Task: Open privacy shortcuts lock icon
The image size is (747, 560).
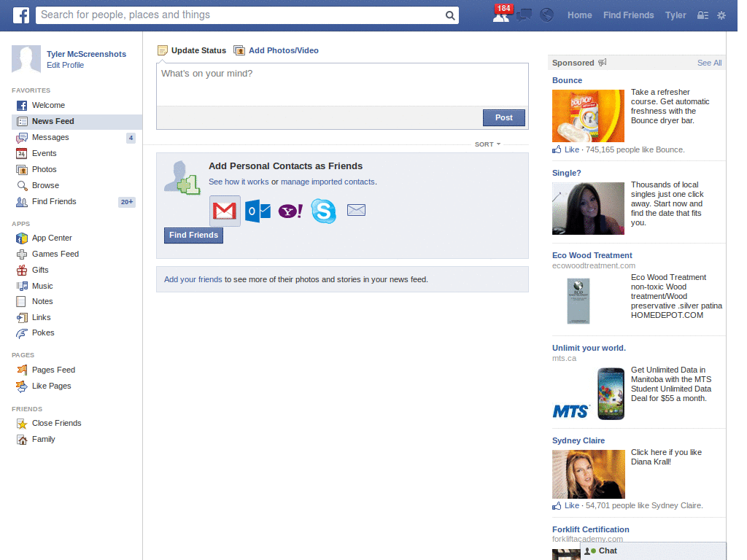Action: click(x=703, y=15)
